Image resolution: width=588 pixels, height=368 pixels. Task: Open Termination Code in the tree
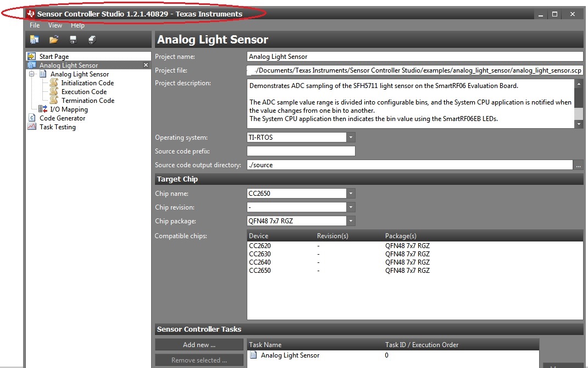[88, 100]
